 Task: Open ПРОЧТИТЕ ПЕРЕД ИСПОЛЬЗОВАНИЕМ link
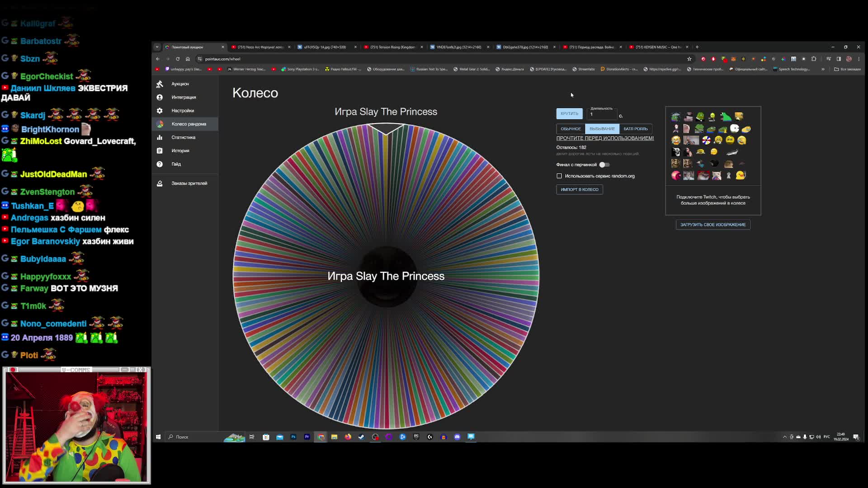[x=605, y=138]
